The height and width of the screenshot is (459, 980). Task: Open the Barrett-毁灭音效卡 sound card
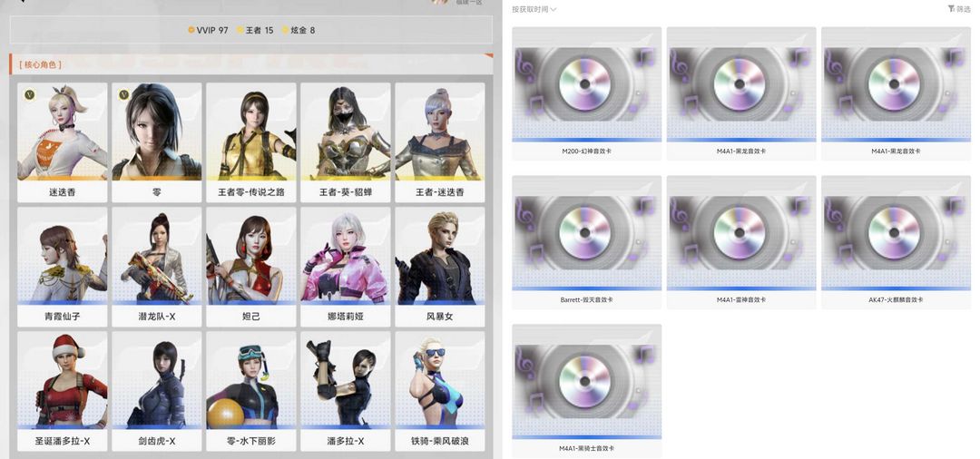[x=587, y=242]
